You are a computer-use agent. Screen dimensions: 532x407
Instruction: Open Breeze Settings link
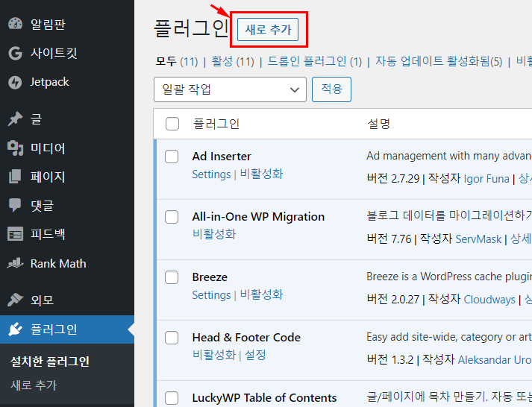point(211,295)
